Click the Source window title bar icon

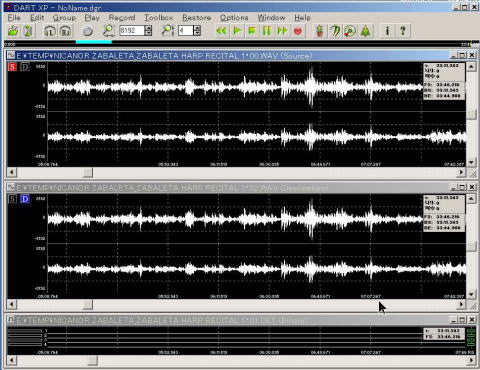pyautogui.click(x=11, y=55)
